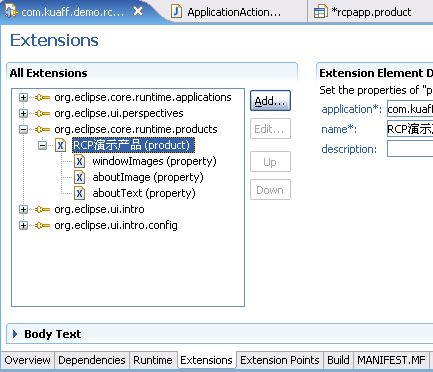Select org.eclipse.ui.intro.config extension

pos(116,225)
